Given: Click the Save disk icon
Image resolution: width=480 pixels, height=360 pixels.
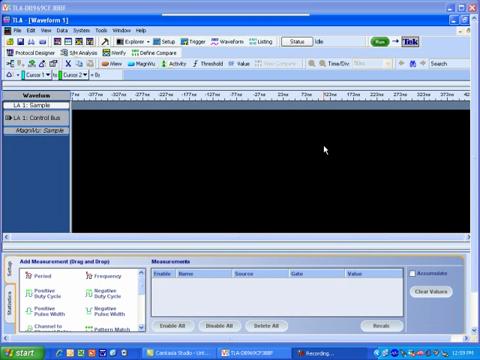Looking at the screenshot, I should [x=21, y=42].
